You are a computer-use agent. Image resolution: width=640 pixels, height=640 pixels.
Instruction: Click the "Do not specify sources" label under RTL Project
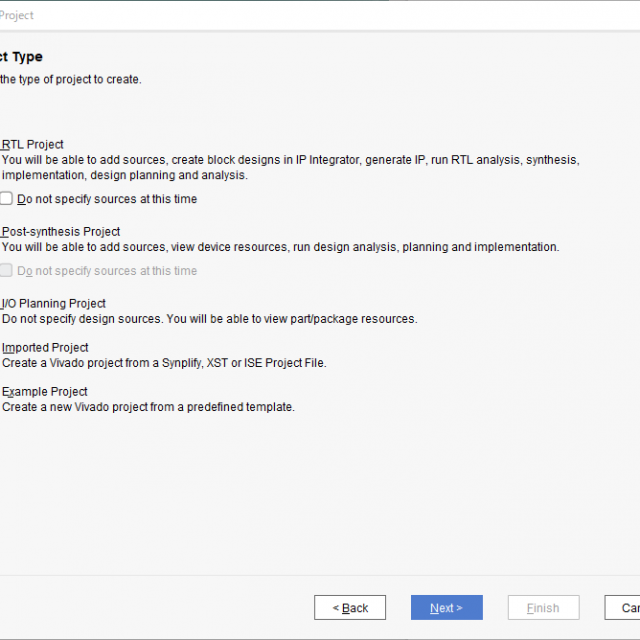click(107, 199)
